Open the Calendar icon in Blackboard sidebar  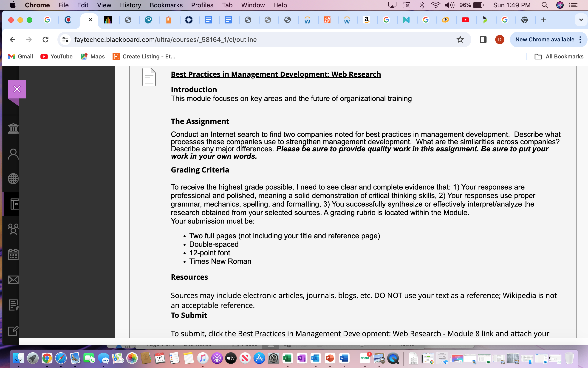13,254
